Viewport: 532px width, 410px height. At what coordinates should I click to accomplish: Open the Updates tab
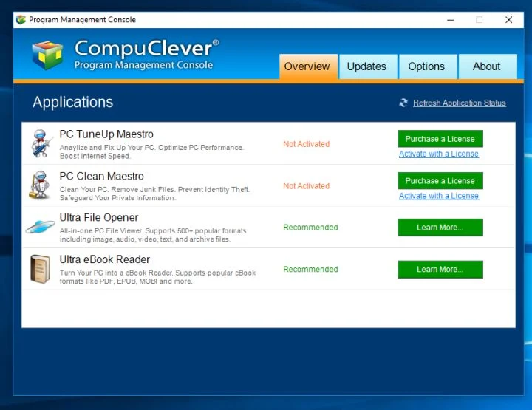tap(368, 66)
